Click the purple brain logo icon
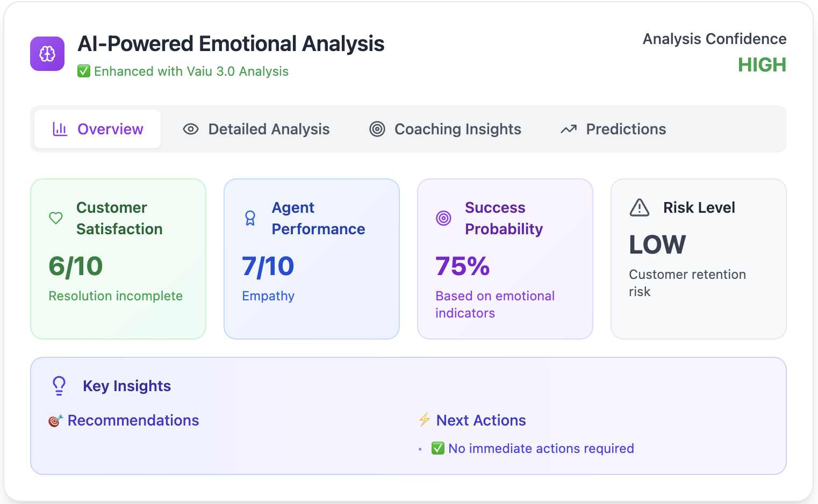The width and height of the screenshot is (818, 504). tap(47, 54)
